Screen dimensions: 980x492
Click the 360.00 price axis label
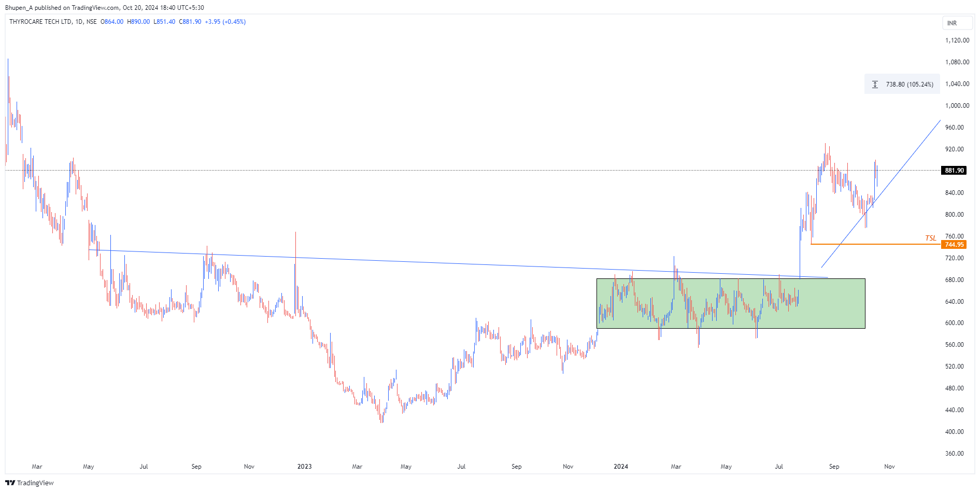[x=955, y=454]
